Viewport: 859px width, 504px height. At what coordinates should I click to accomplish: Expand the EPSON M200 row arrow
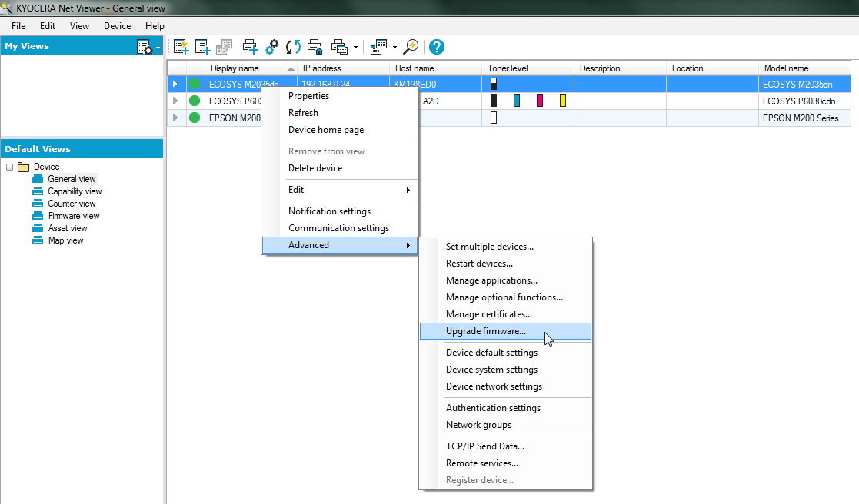point(175,118)
